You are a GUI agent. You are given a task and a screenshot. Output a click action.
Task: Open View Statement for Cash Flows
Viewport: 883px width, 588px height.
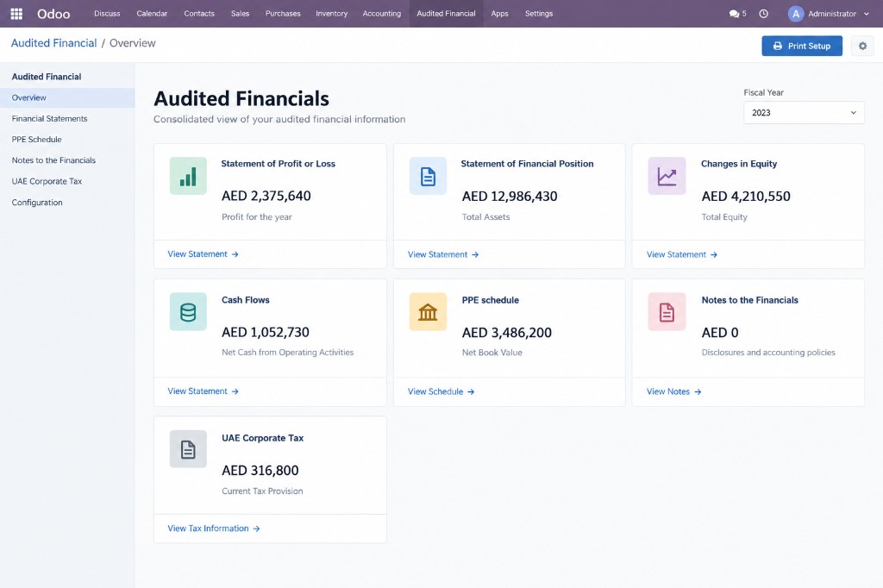point(203,391)
